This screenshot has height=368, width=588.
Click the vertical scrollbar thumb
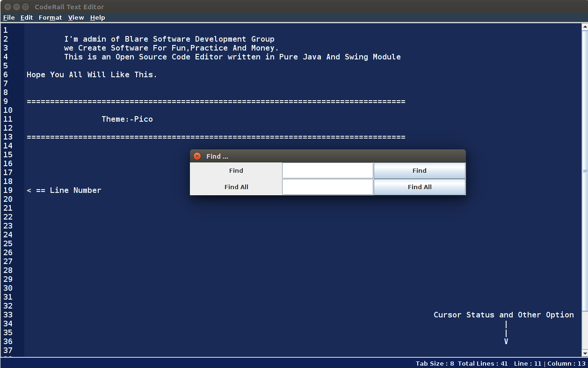click(x=585, y=171)
